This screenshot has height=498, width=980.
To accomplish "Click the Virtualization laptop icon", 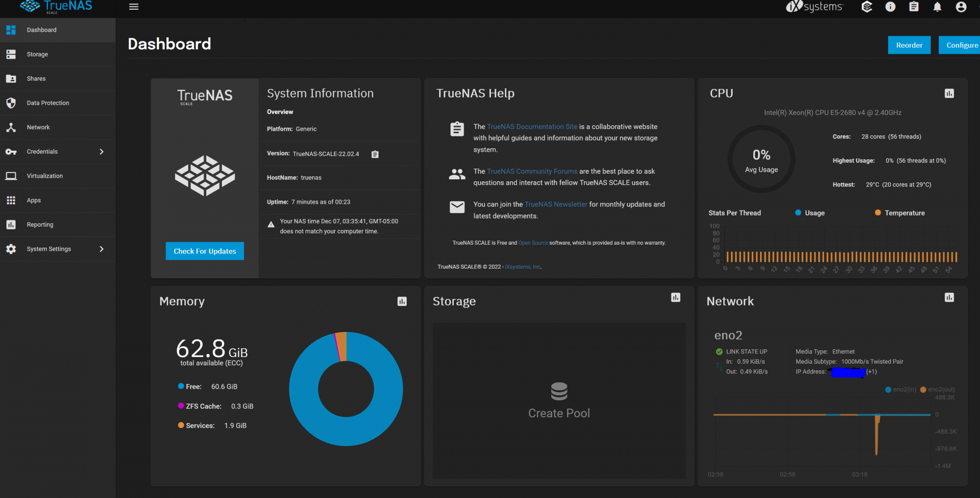I will (x=11, y=176).
